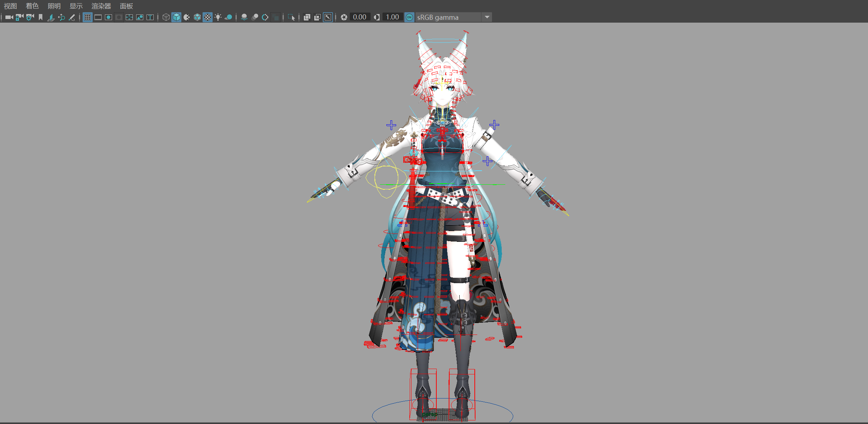Open the 视图 (View) menu
This screenshot has width=868, height=424.
pyautogui.click(x=10, y=6)
